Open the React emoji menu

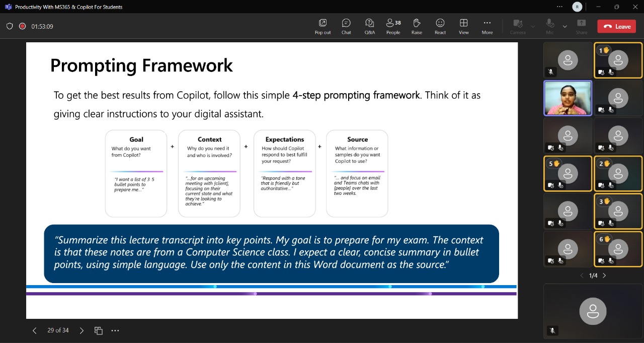[x=440, y=26]
